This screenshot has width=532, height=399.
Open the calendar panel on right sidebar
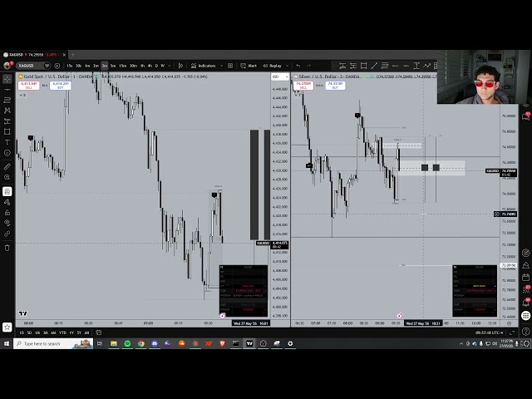pyautogui.click(x=525, y=277)
